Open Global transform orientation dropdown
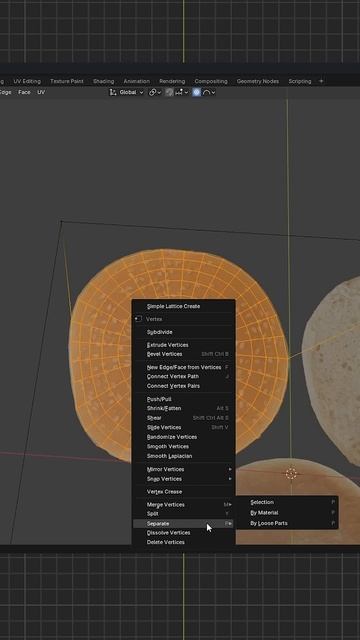Screen dimensions: 360x640 pyautogui.click(x=131, y=92)
